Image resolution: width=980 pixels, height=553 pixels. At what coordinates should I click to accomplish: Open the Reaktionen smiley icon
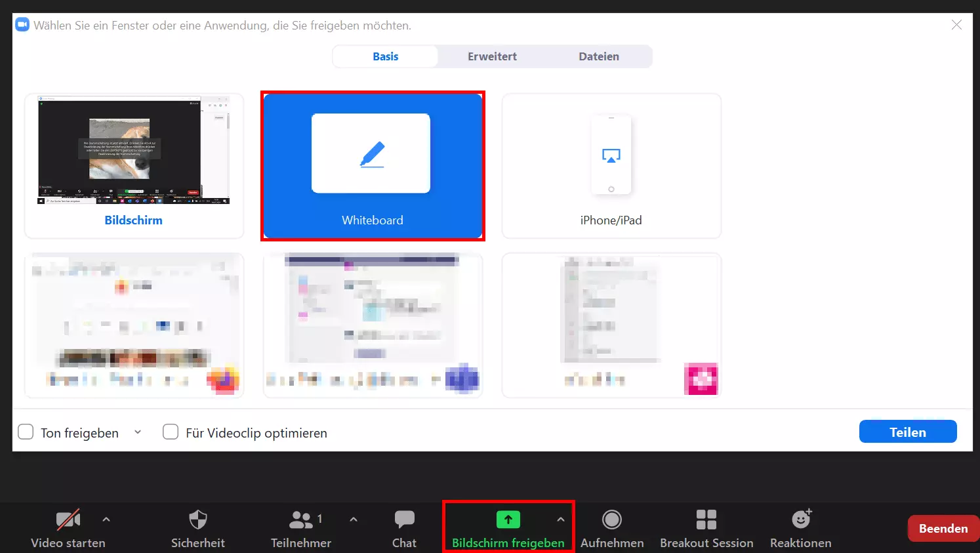pyautogui.click(x=801, y=520)
